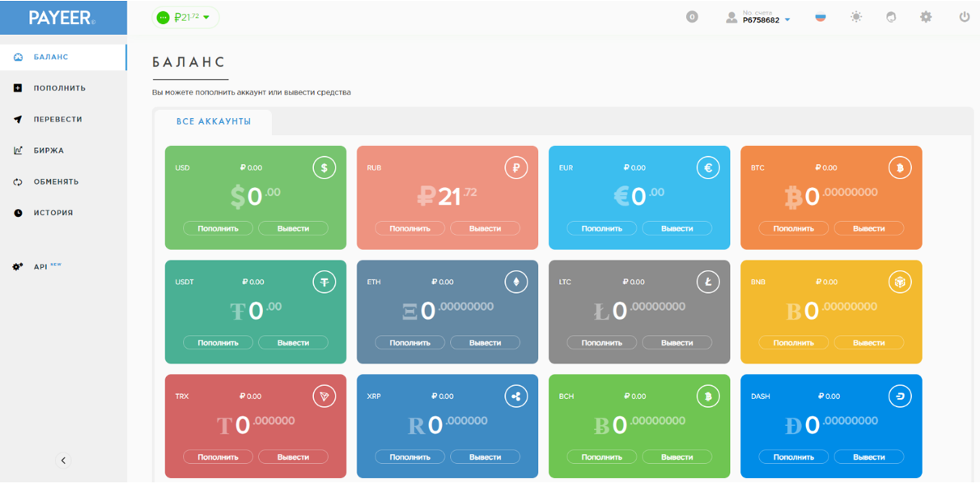Click Вывести on the DASH card

(868, 457)
